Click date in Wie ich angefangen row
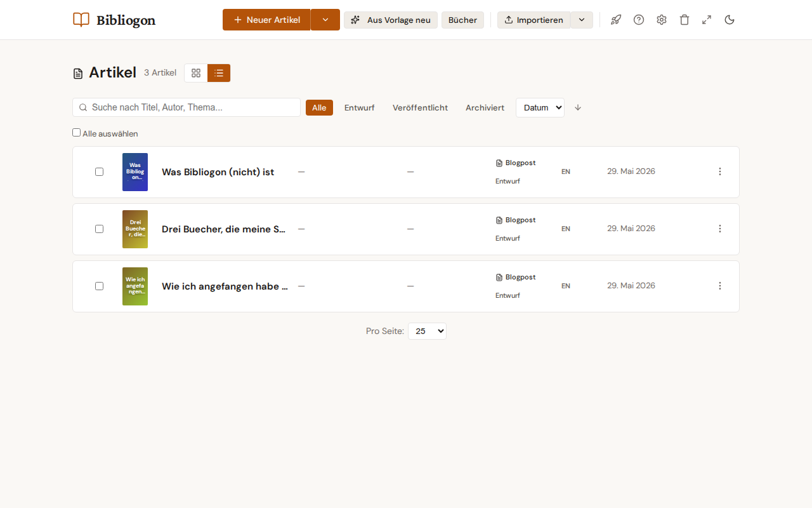Image resolution: width=812 pixels, height=508 pixels. click(631, 286)
